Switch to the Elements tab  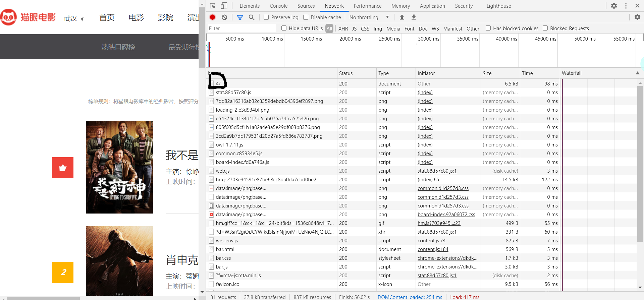click(250, 6)
